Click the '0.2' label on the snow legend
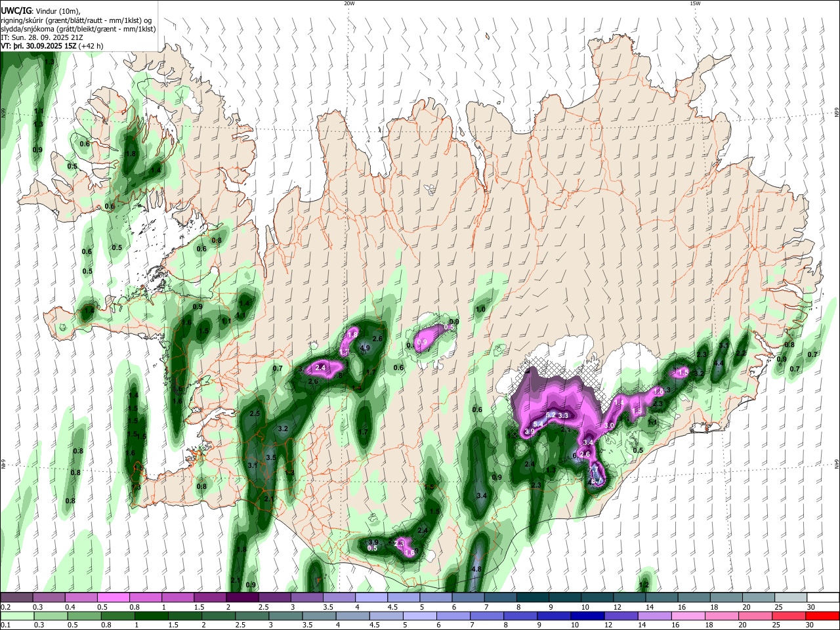 point(5,607)
